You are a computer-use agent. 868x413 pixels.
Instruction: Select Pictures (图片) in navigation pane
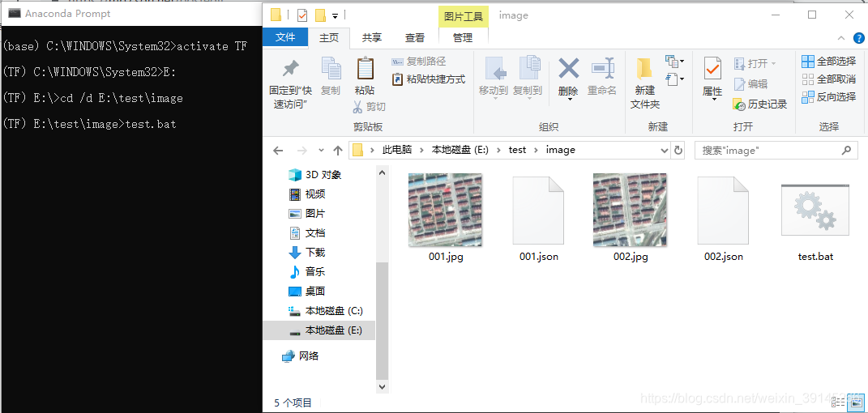point(307,214)
